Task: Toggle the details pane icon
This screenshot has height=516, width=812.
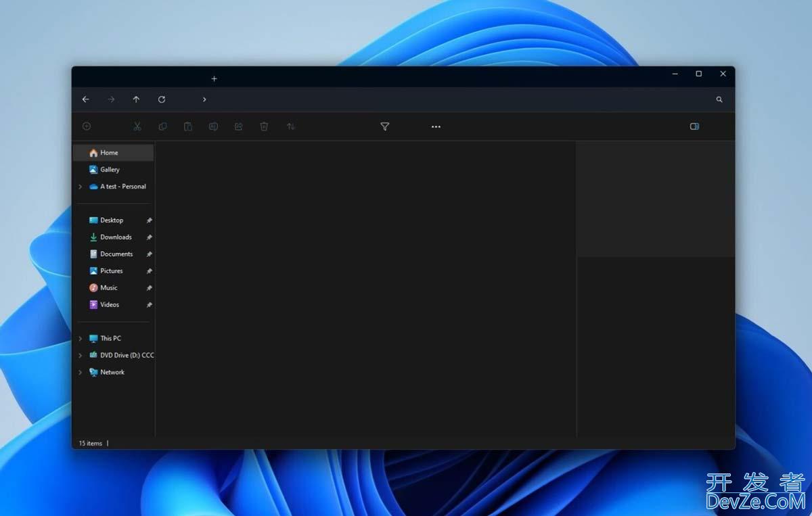Action: [x=694, y=126]
